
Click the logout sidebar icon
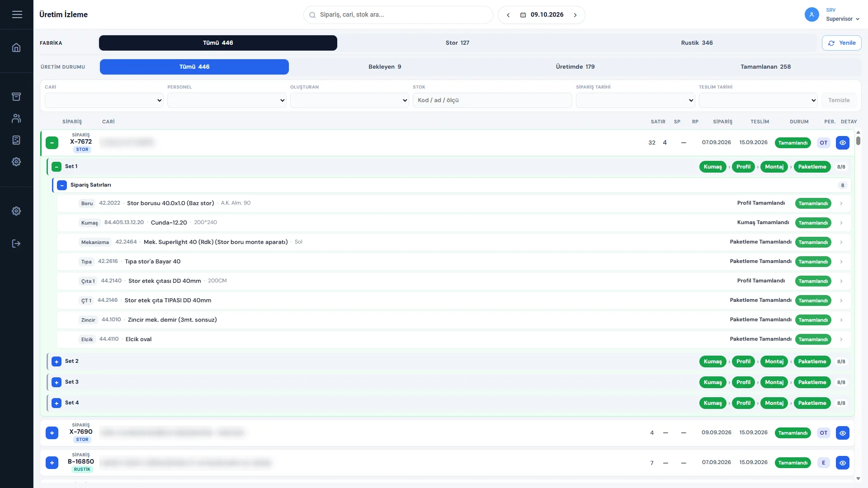point(16,244)
